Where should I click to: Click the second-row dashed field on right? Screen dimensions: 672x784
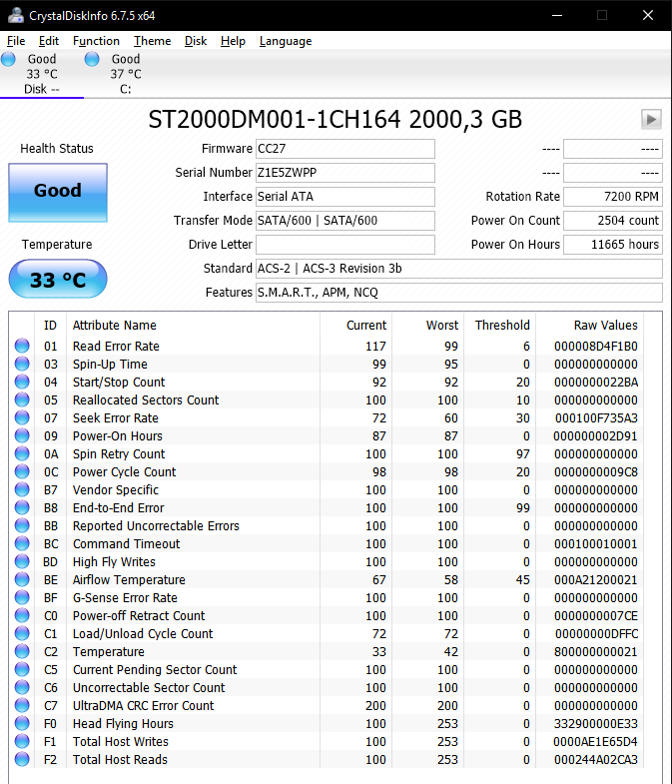click(613, 173)
